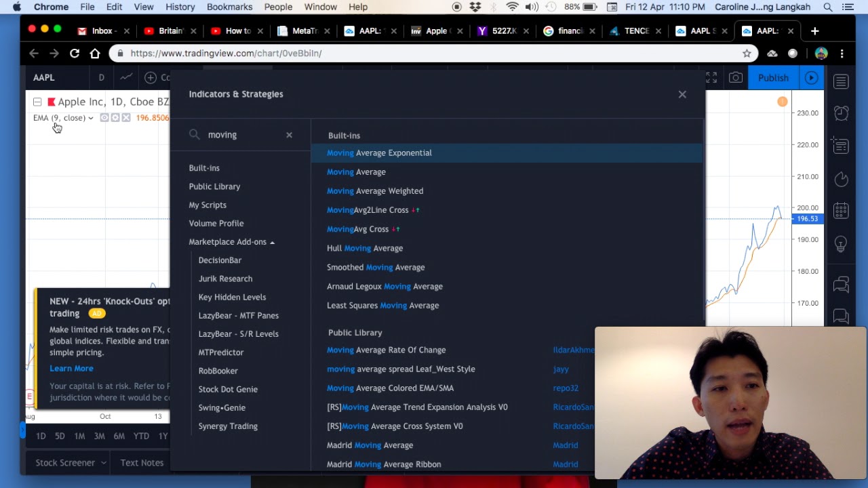Expand the EMA (9, close) dropdown arrow
Viewport: 868px width, 488px height.
click(x=90, y=118)
